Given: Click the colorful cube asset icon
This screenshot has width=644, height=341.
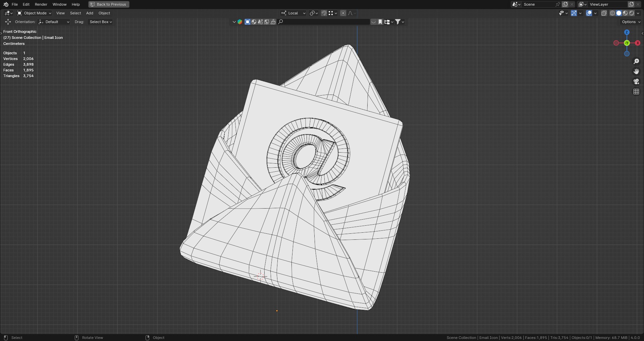Looking at the screenshot, I should click(240, 22).
